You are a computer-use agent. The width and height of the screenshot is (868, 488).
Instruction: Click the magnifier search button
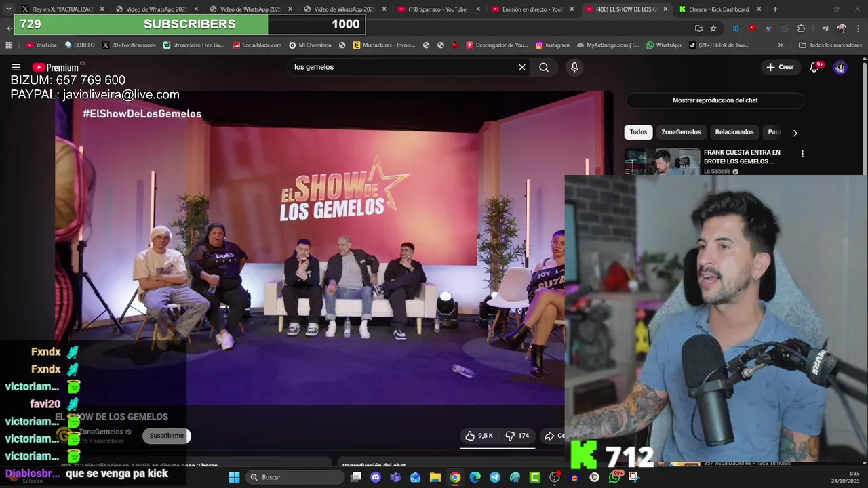coord(544,67)
